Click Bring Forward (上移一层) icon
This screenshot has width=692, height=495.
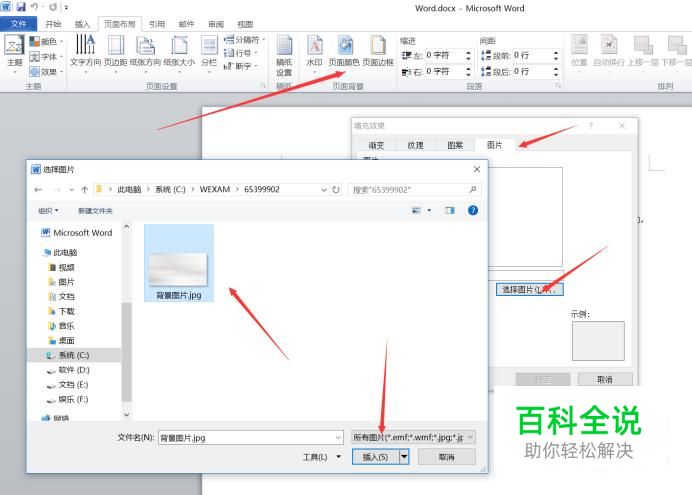point(643,51)
